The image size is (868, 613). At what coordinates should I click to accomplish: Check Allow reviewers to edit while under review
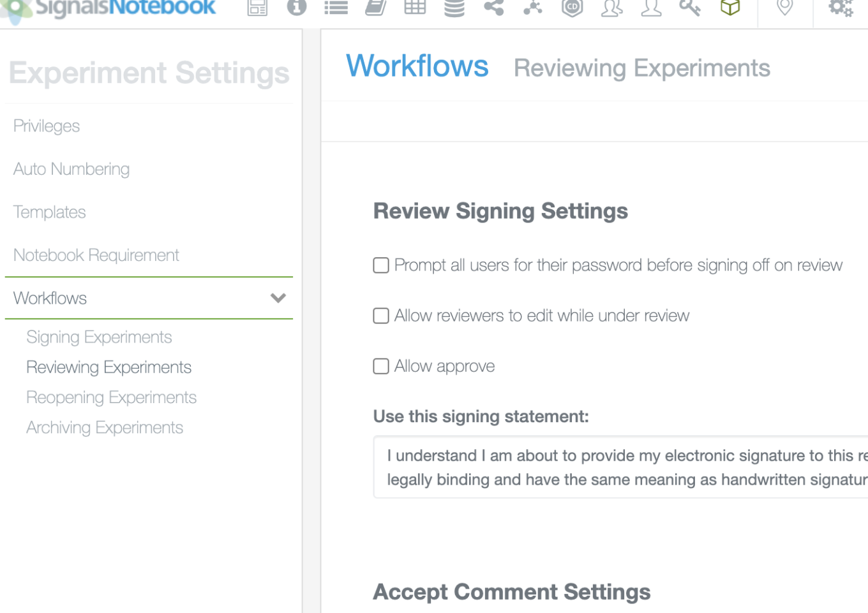click(381, 316)
